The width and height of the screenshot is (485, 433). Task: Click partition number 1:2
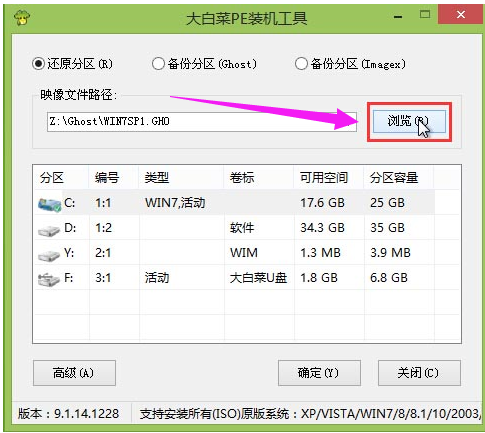tap(103, 228)
